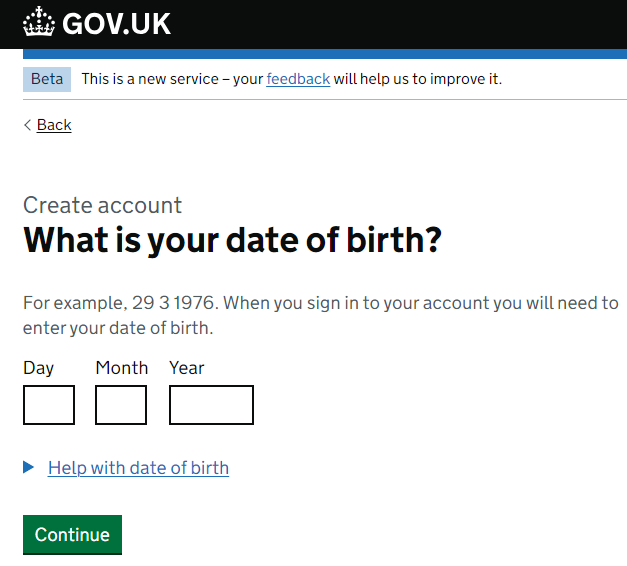Click the Beta phase tag
627x566 pixels.
pos(47,79)
